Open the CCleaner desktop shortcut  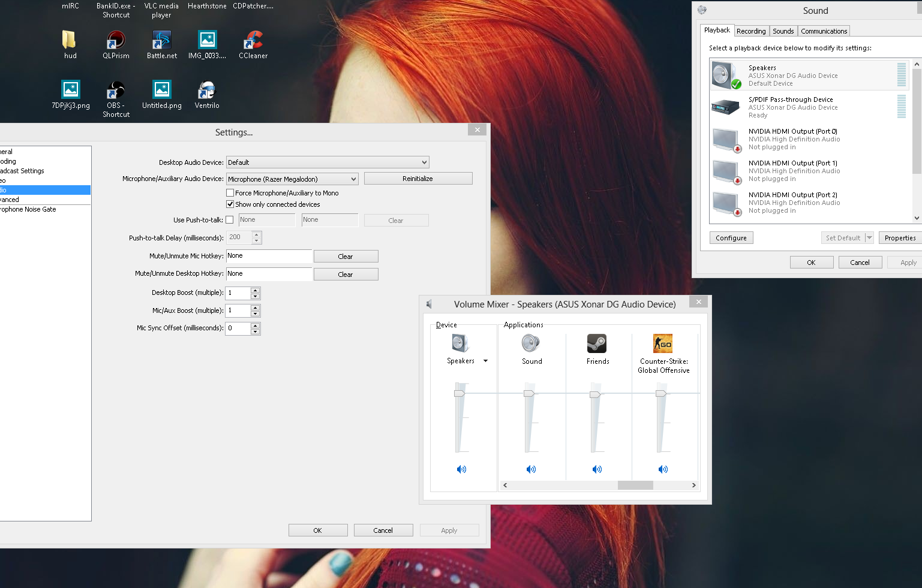(x=253, y=41)
